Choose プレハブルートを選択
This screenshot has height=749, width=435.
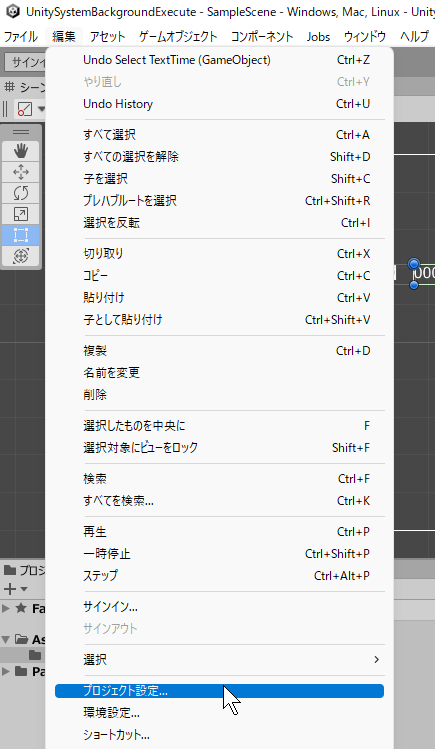point(220,201)
